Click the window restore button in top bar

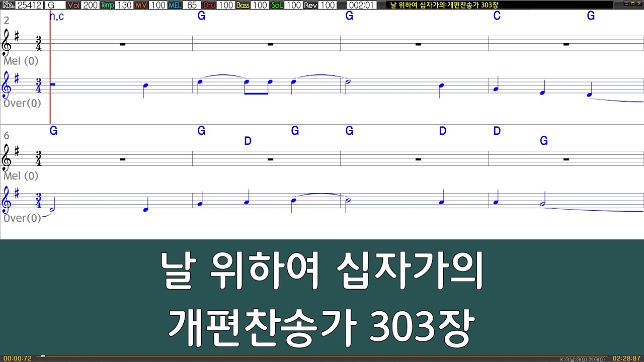[632, 4]
